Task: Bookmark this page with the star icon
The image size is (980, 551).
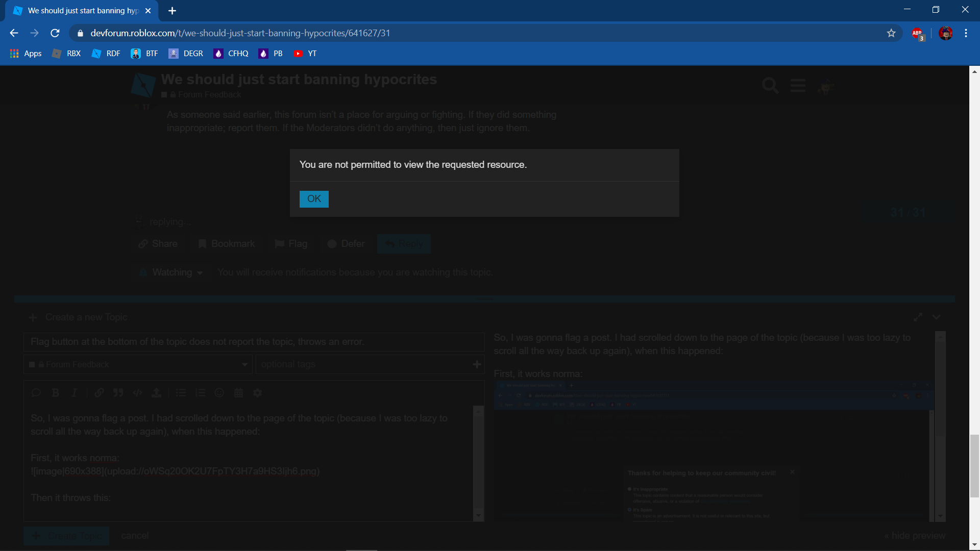Action: (891, 33)
